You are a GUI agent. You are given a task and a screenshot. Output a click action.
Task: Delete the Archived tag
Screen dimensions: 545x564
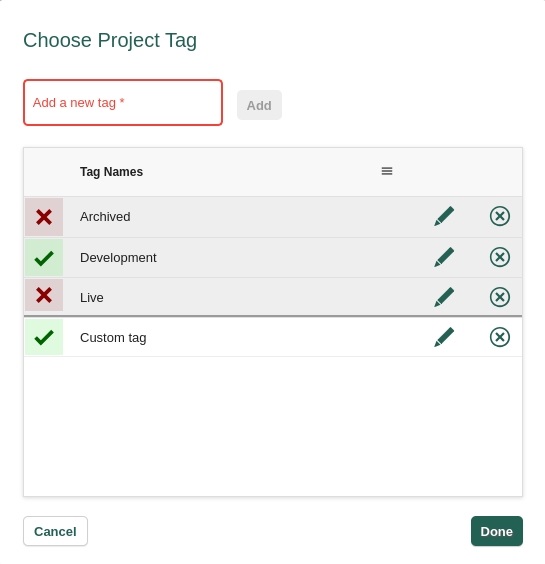(500, 216)
